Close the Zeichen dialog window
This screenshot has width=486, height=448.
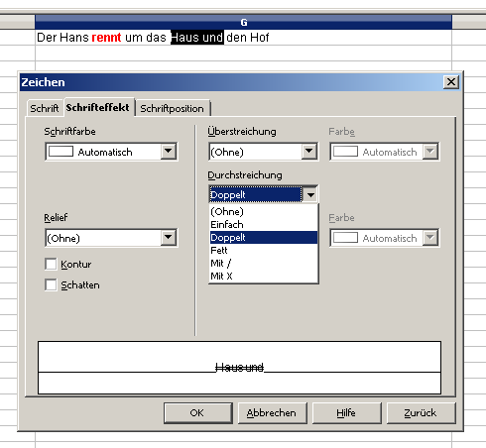[x=451, y=82]
